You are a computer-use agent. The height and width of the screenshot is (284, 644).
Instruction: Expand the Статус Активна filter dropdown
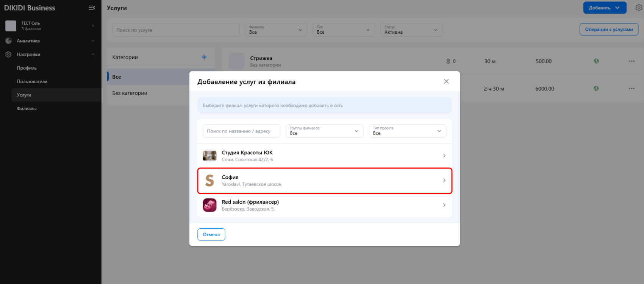pyautogui.click(x=411, y=30)
